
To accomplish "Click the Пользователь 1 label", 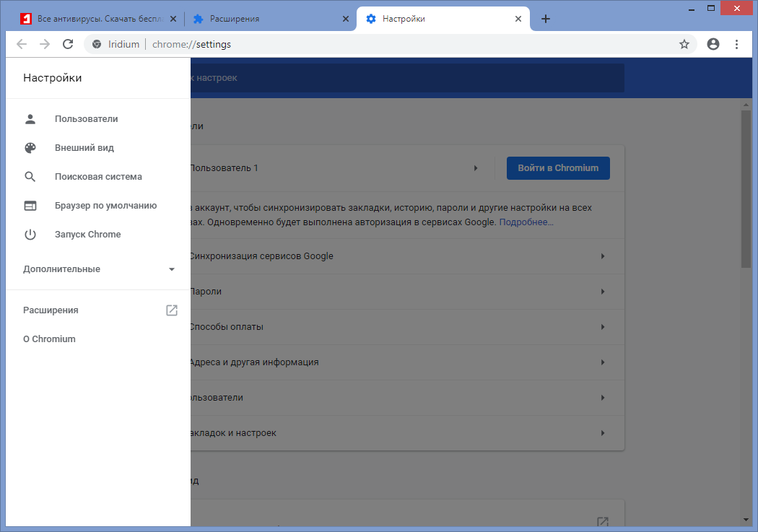I will click(224, 168).
